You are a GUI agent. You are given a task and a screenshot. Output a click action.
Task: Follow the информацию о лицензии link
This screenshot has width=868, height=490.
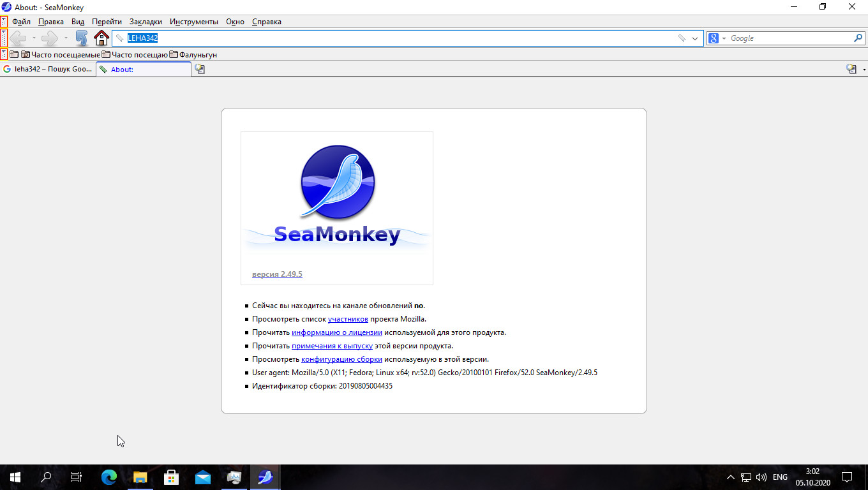coord(336,332)
